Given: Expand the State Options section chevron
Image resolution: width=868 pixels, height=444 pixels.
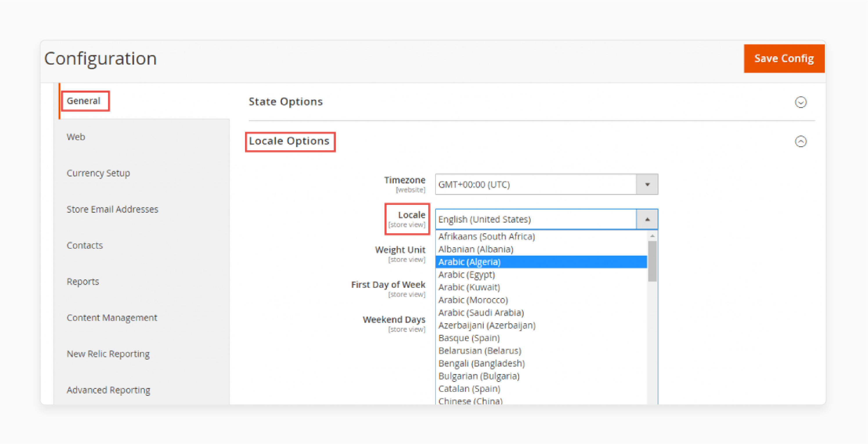Looking at the screenshot, I should pos(801,102).
